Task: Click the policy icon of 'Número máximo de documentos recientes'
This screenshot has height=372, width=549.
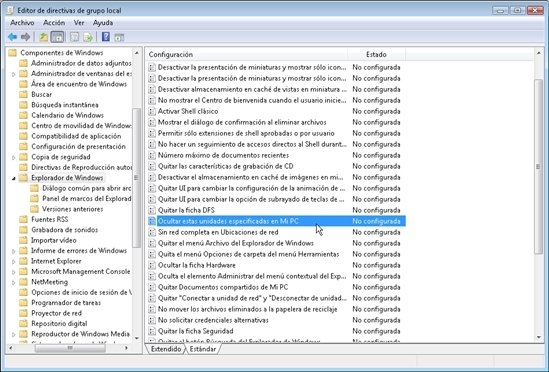Action: click(152, 155)
